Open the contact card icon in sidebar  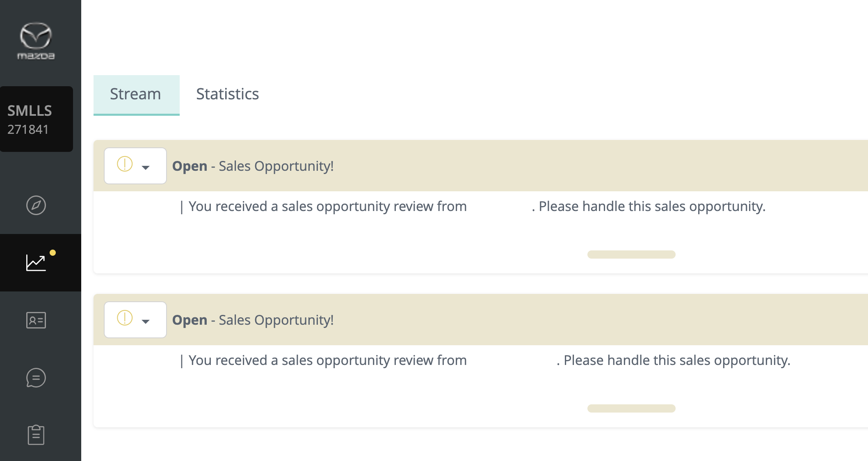[x=36, y=320]
